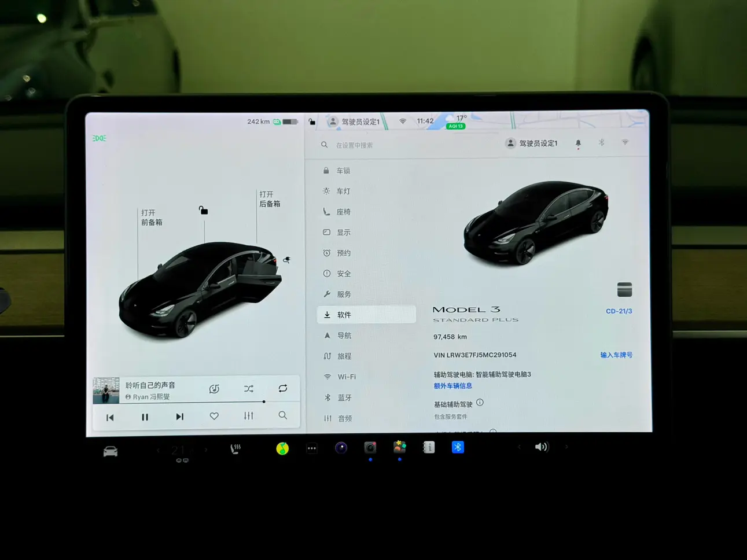Select the 服务 (Service) menu item
This screenshot has height=560, width=747.
point(344,294)
